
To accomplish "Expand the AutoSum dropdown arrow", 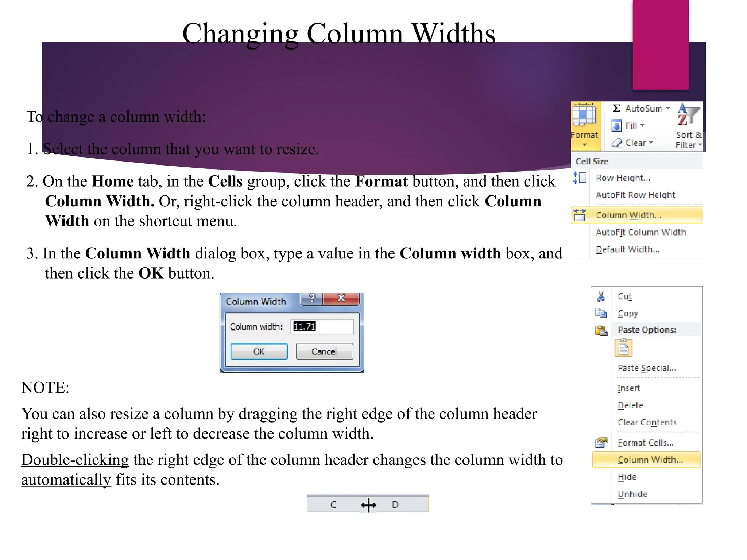I will click(668, 108).
